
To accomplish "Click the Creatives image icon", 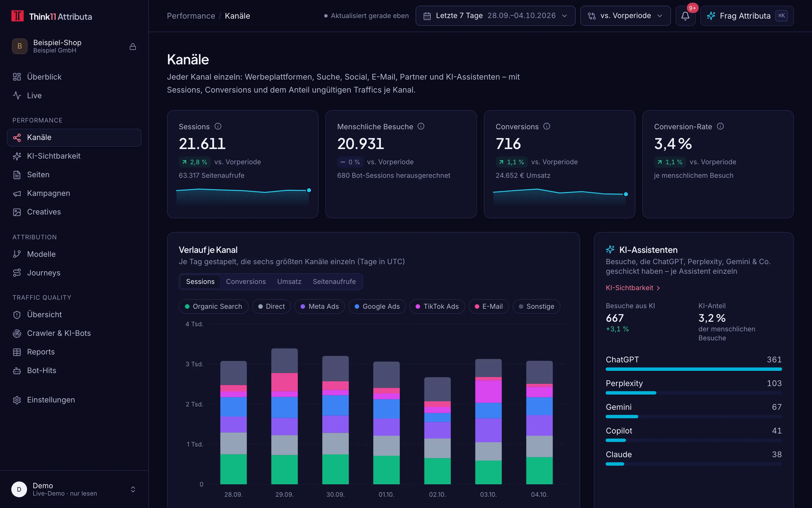I will (x=17, y=212).
